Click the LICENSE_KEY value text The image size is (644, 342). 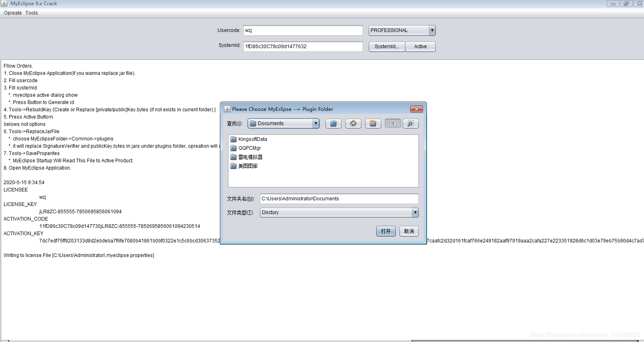[80, 212]
